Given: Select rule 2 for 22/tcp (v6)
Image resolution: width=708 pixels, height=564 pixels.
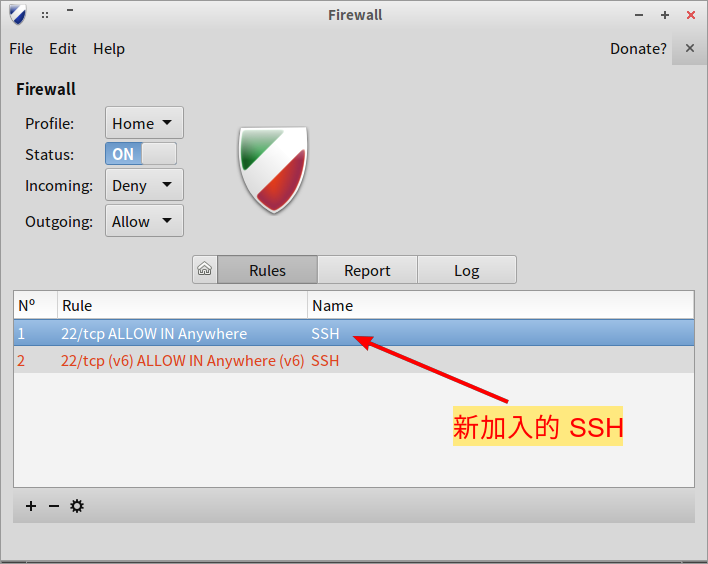Looking at the screenshot, I should click(354, 360).
